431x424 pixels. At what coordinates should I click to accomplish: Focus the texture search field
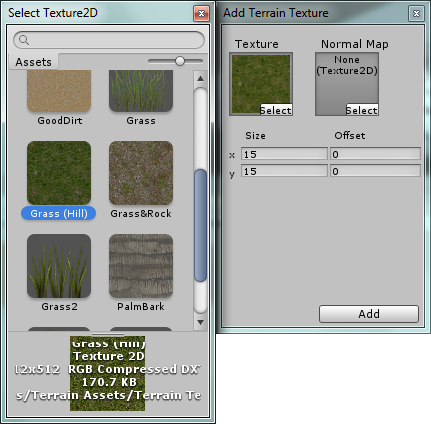tap(109, 40)
